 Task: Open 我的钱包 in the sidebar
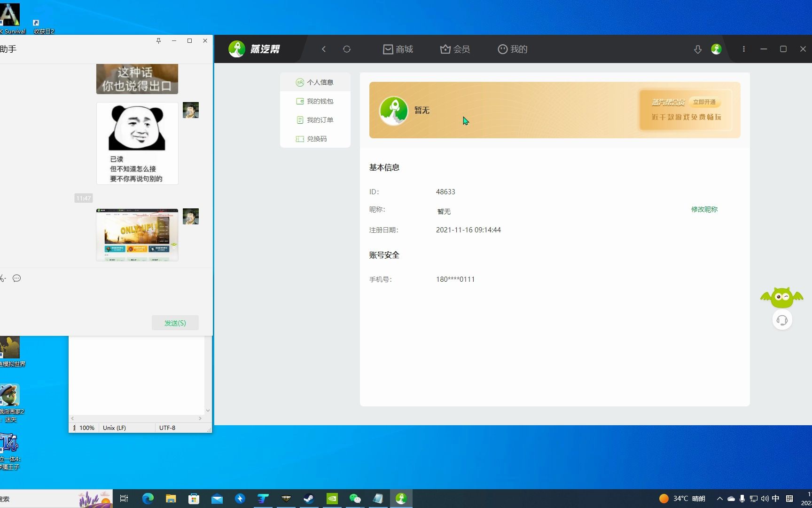(315, 101)
